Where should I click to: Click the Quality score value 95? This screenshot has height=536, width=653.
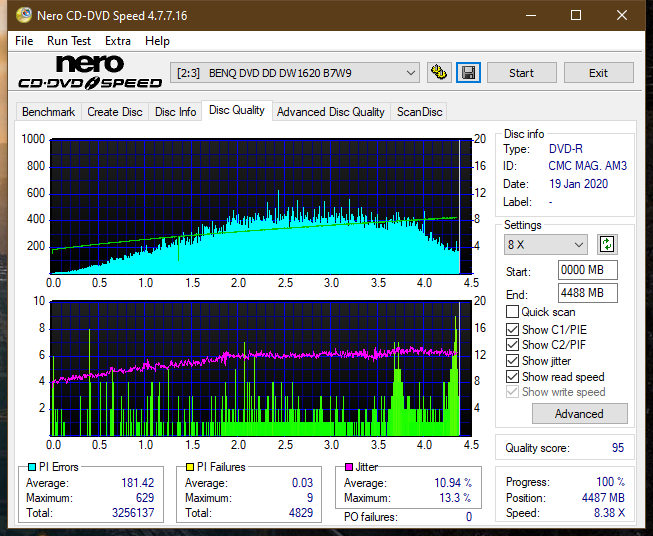pyautogui.click(x=618, y=448)
